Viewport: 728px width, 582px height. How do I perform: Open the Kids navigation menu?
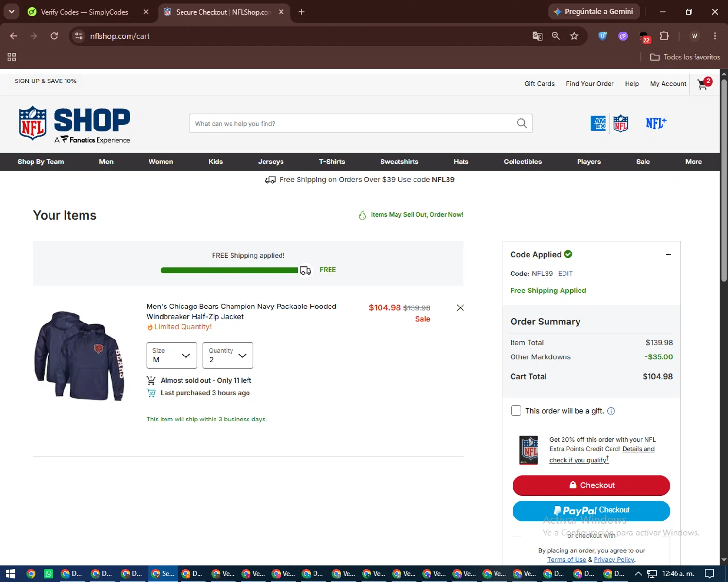click(x=215, y=162)
